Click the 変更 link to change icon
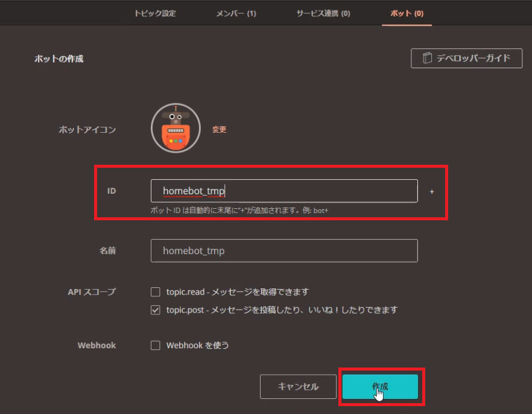 coord(219,129)
